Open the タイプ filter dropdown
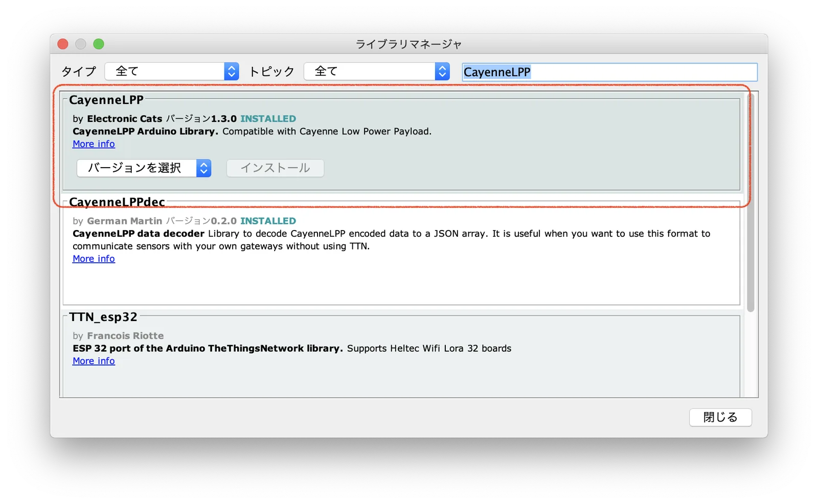The height and width of the screenshot is (504, 818). click(172, 72)
